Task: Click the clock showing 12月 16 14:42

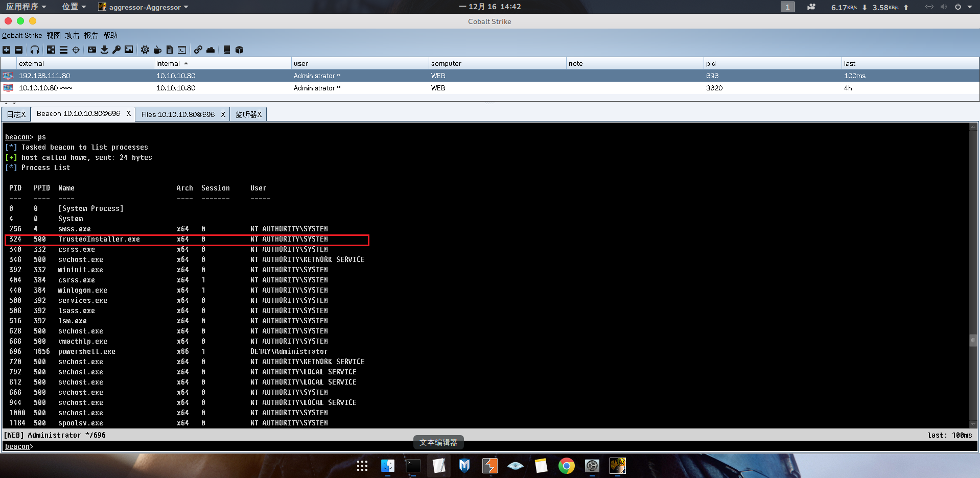Action: tap(490, 7)
